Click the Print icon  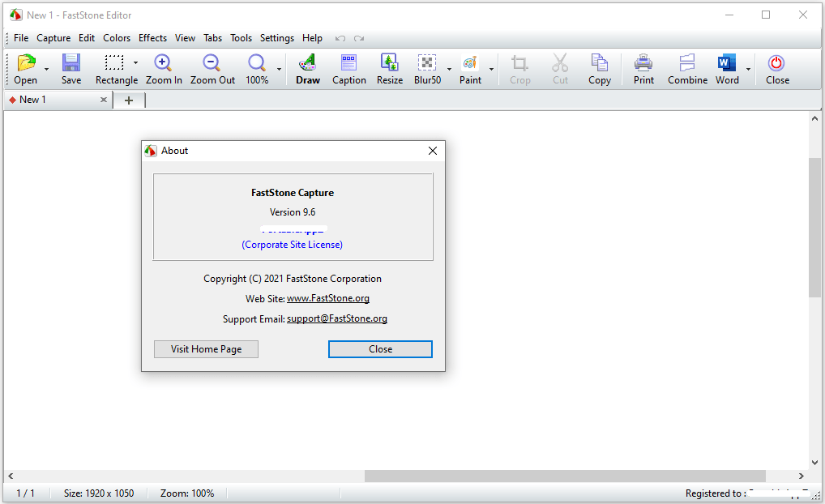643,63
